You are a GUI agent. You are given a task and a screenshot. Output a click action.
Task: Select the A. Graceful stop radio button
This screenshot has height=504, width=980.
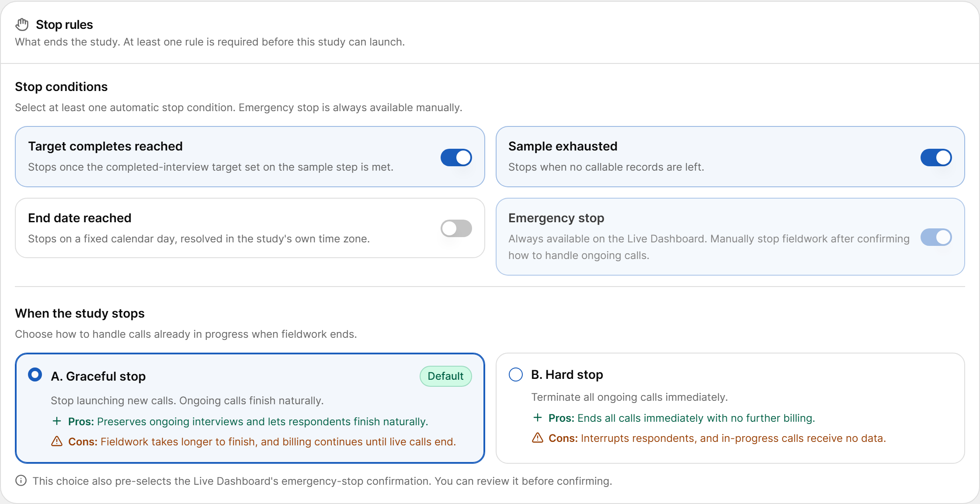[x=35, y=375]
